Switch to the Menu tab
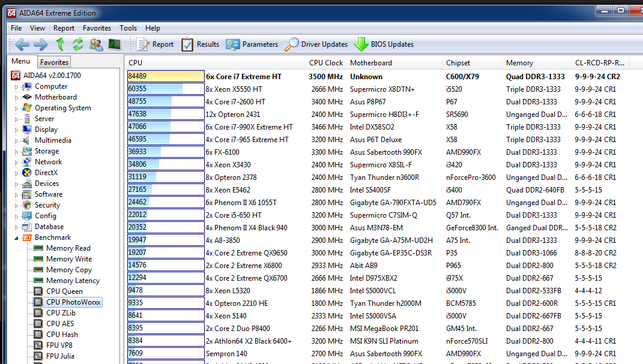The width and height of the screenshot is (643, 364). click(21, 61)
